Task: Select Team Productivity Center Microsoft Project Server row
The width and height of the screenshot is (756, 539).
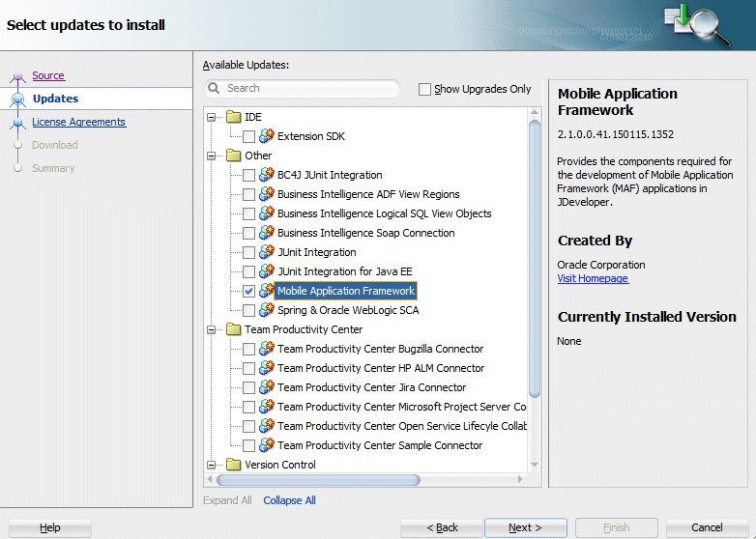Action: [401, 407]
